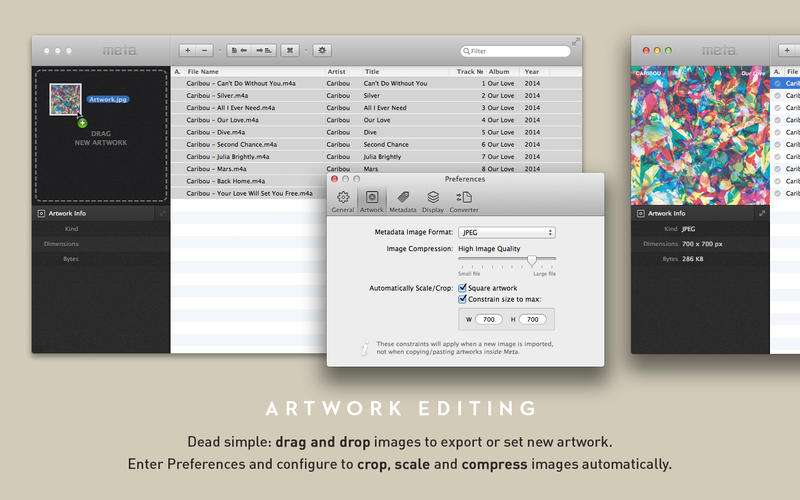Open the General preferences tab
The height and width of the screenshot is (500, 800).
[x=343, y=201]
